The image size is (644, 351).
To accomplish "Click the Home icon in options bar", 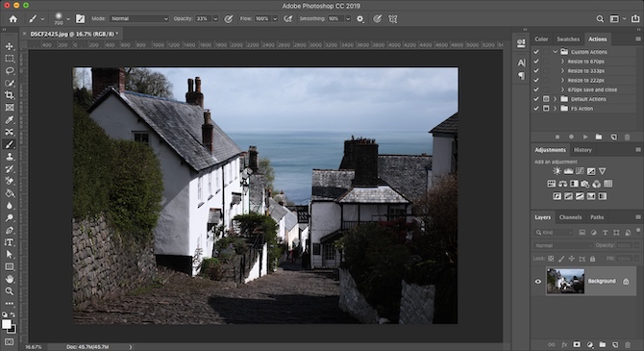I will pos(13,19).
